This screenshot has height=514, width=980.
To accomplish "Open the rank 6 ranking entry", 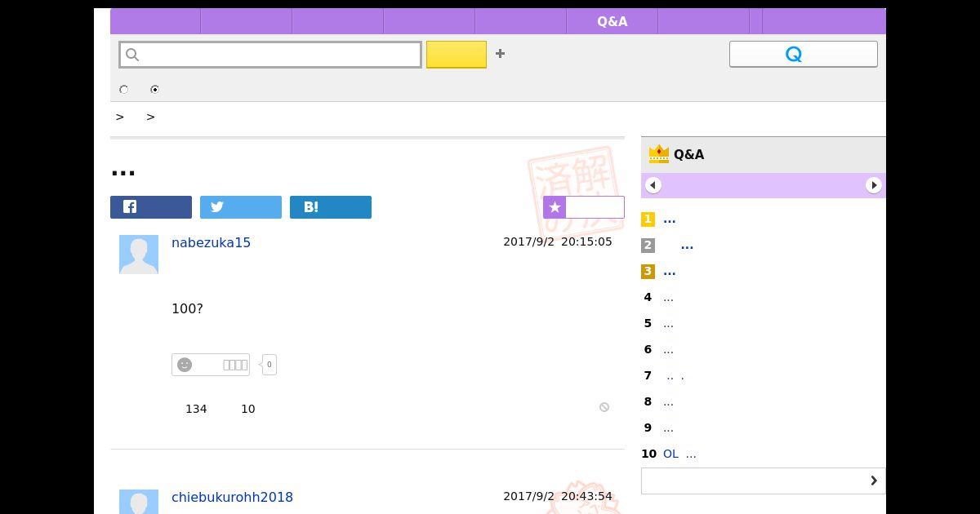I will (668, 350).
